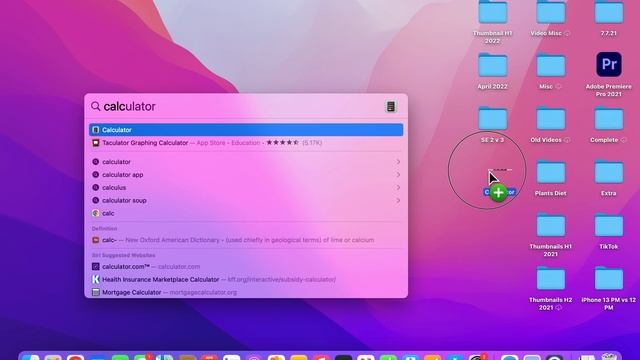Click the Mortgage Calculator site icon
Viewport: 640px width, 360px height.
(96, 292)
